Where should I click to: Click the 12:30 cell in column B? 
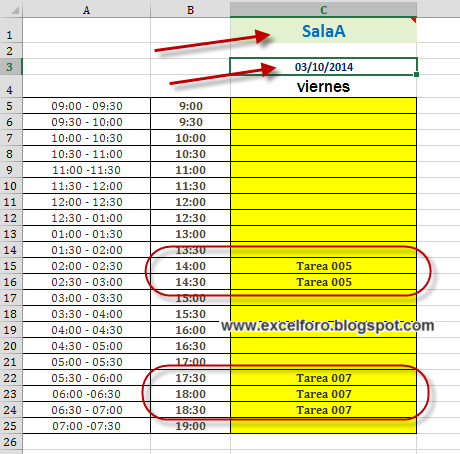190,218
